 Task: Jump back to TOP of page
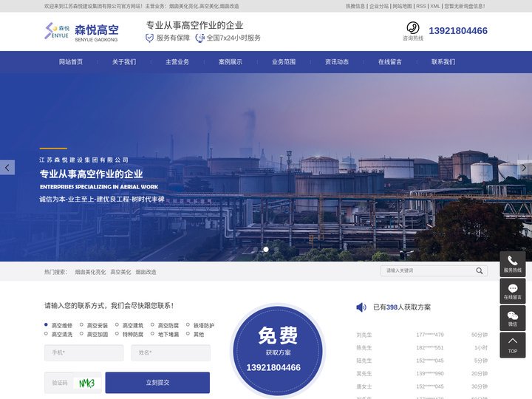point(512,345)
